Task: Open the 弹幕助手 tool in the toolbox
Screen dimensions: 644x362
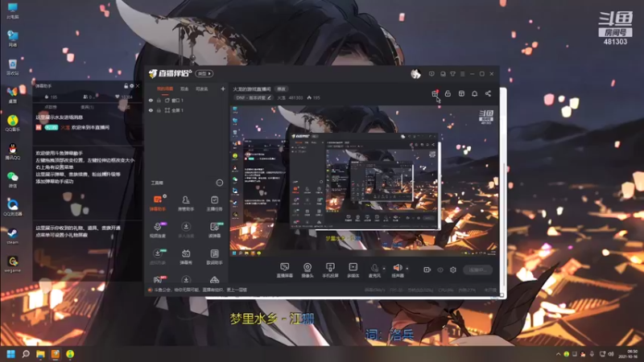Action: pyautogui.click(x=157, y=204)
